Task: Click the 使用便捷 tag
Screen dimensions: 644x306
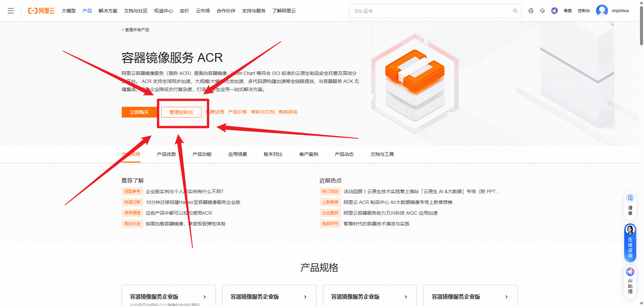Action: (132, 213)
